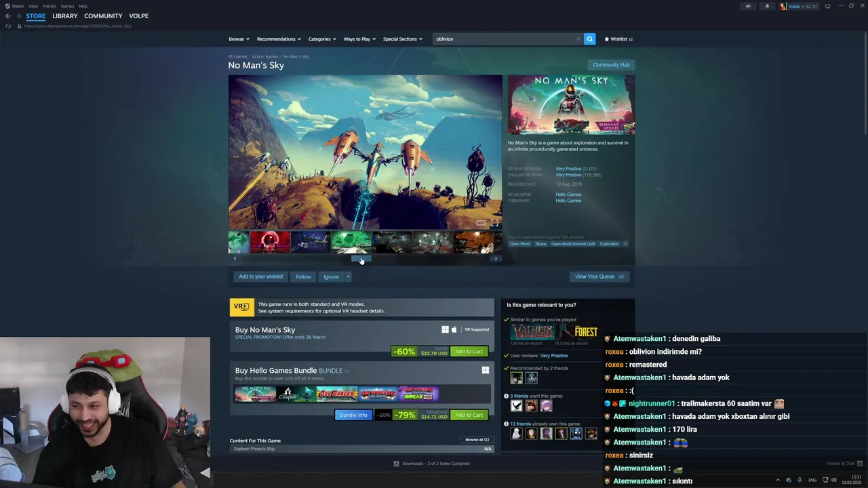Follow No Man's Sky

(303, 277)
